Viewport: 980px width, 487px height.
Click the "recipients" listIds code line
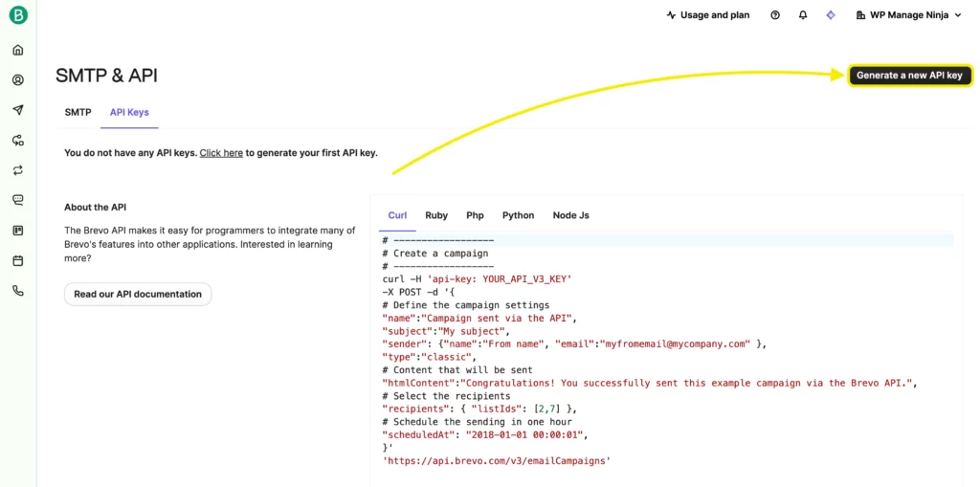[479, 409]
